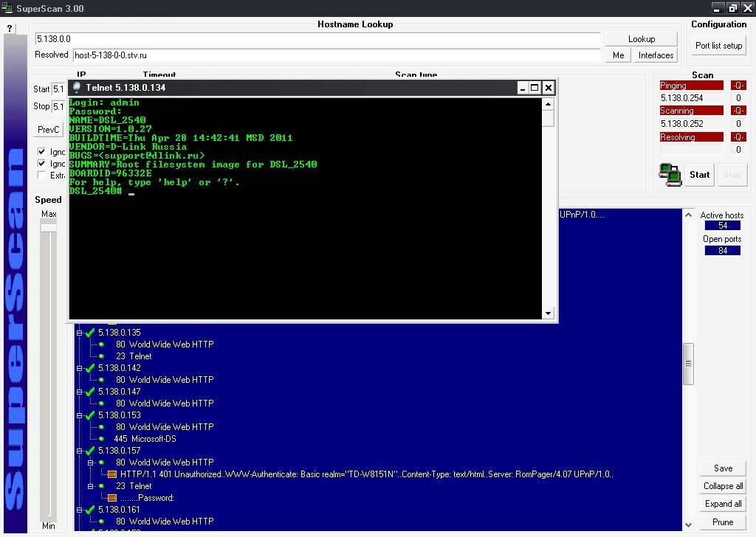Toggle the first Ignore checkbox
The image size is (756, 537).
42,152
